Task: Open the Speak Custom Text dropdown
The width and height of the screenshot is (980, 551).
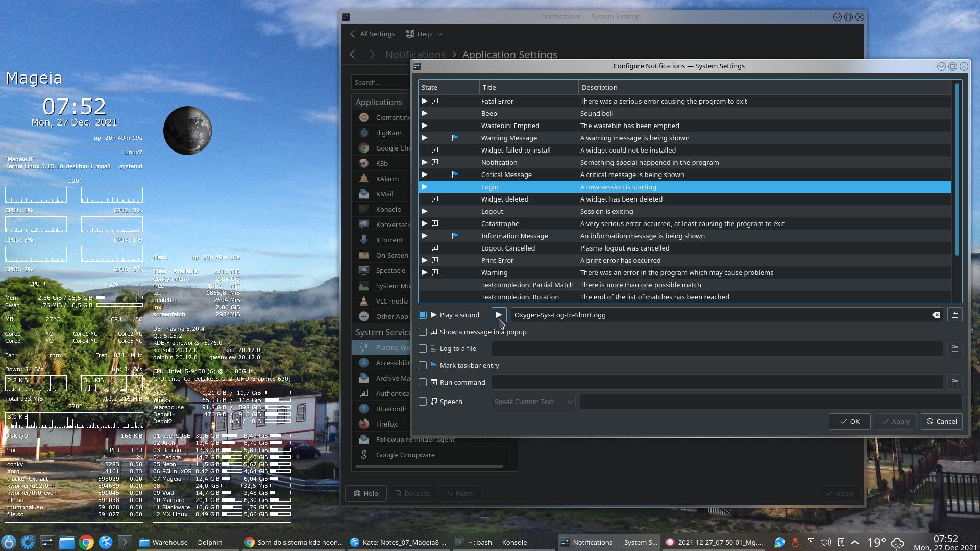Action: point(533,402)
